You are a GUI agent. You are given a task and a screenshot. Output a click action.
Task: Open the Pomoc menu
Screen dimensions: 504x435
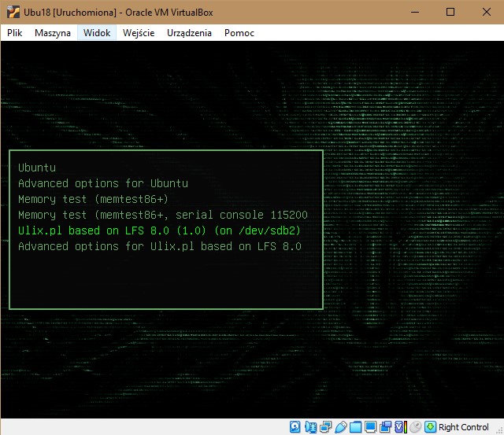239,33
